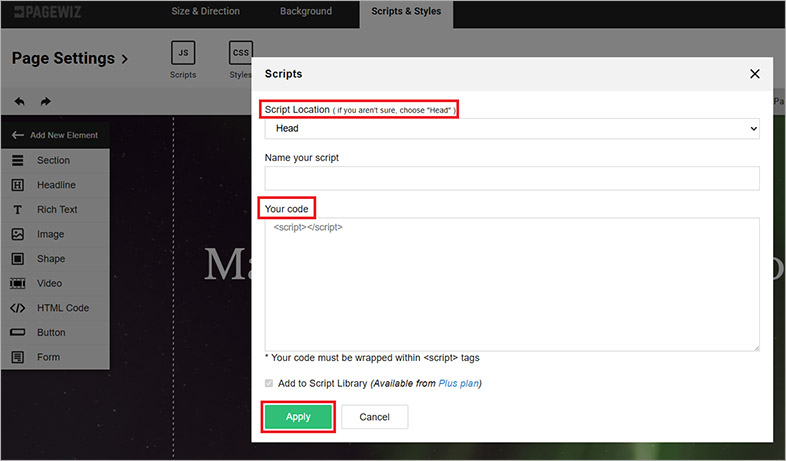Viewport: 786px width, 461px height.
Task: Click the Video filmstrip icon
Action: click(18, 284)
